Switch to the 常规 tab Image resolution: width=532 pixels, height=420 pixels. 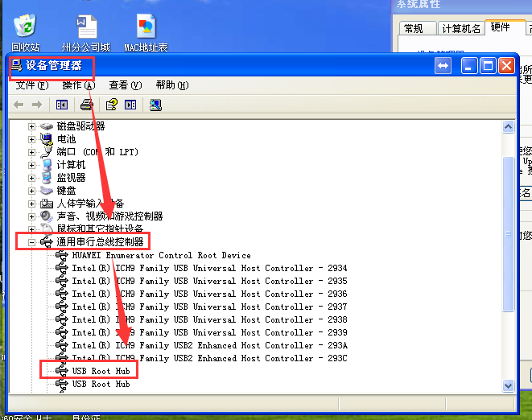[414, 29]
